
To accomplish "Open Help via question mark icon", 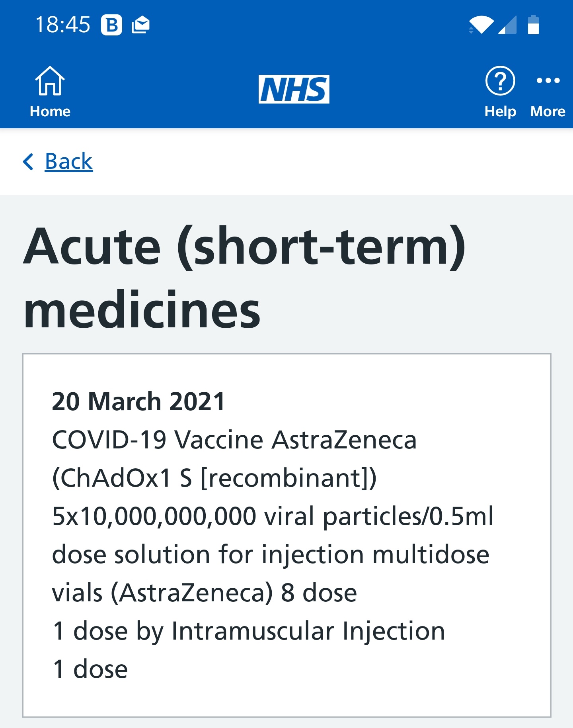I will click(500, 80).
